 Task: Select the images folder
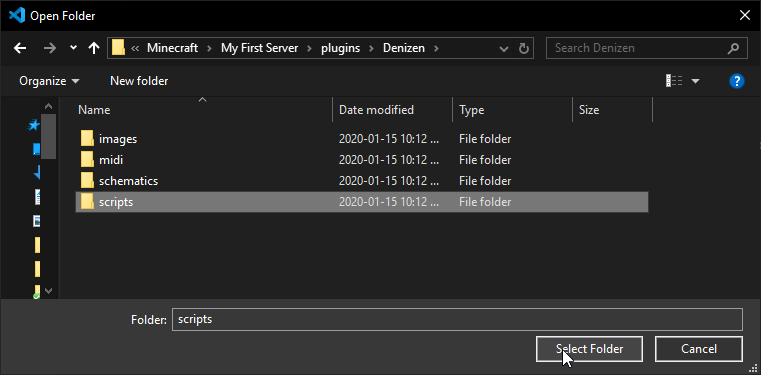362,139
